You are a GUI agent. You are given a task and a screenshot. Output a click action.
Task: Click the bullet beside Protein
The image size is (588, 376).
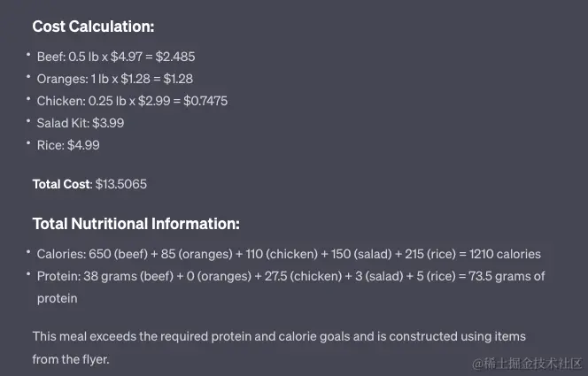click(28, 274)
